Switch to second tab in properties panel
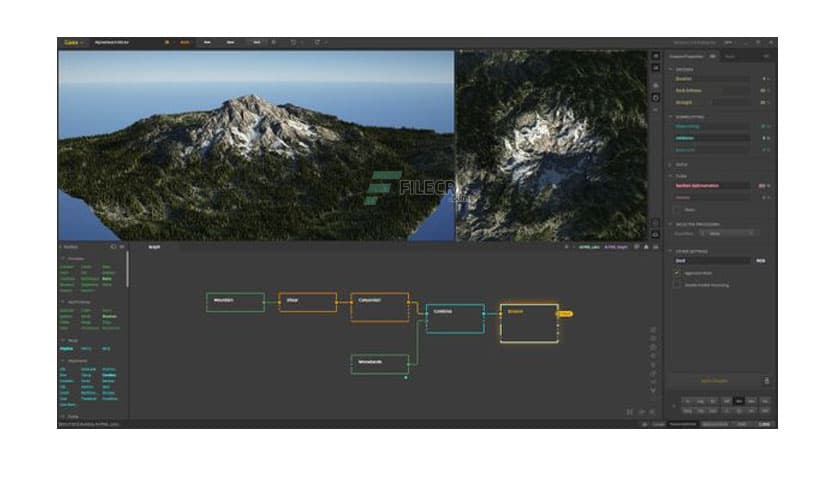Screen dimensions: 836x484 [x=730, y=57]
